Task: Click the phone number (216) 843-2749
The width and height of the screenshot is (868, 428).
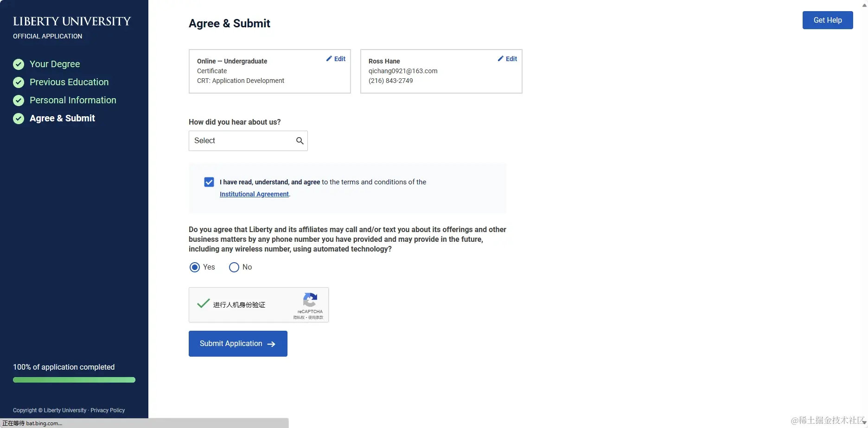Action: point(390,81)
